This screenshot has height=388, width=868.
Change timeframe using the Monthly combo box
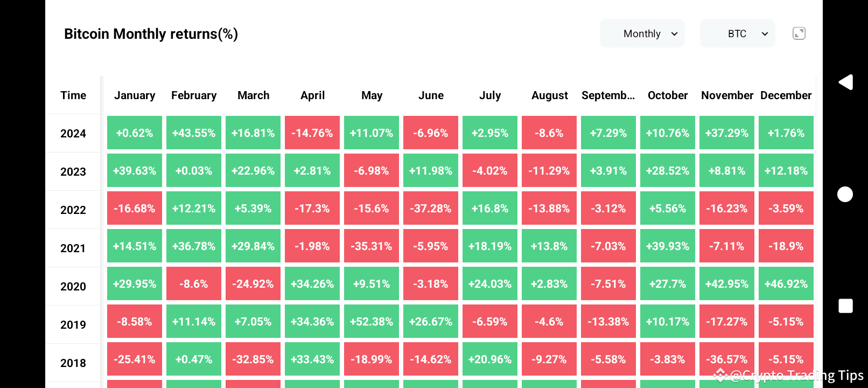click(x=642, y=33)
